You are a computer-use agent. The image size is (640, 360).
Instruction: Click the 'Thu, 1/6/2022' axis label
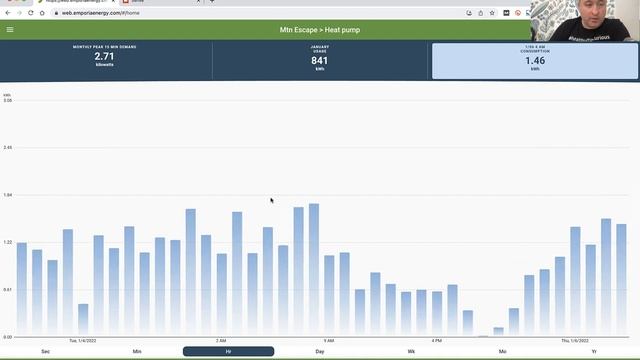575,341
